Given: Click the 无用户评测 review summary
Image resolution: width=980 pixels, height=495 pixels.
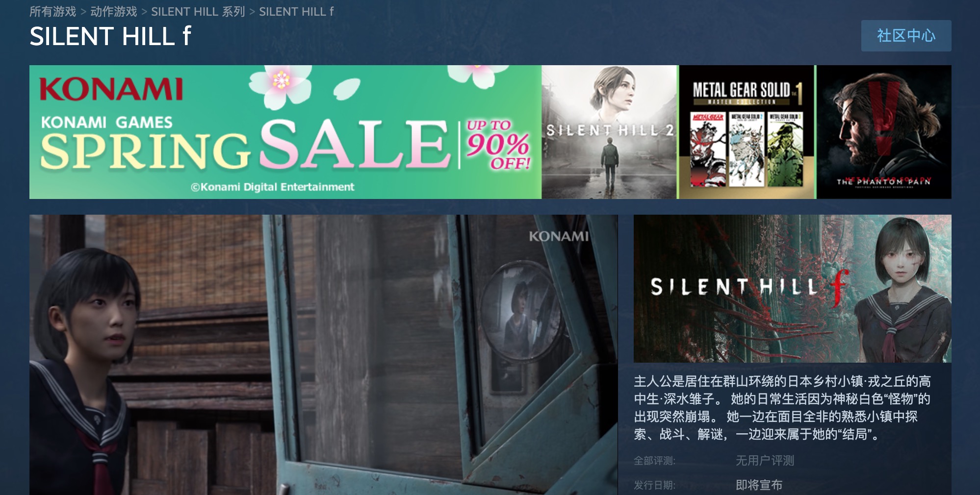Looking at the screenshot, I should (x=765, y=460).
